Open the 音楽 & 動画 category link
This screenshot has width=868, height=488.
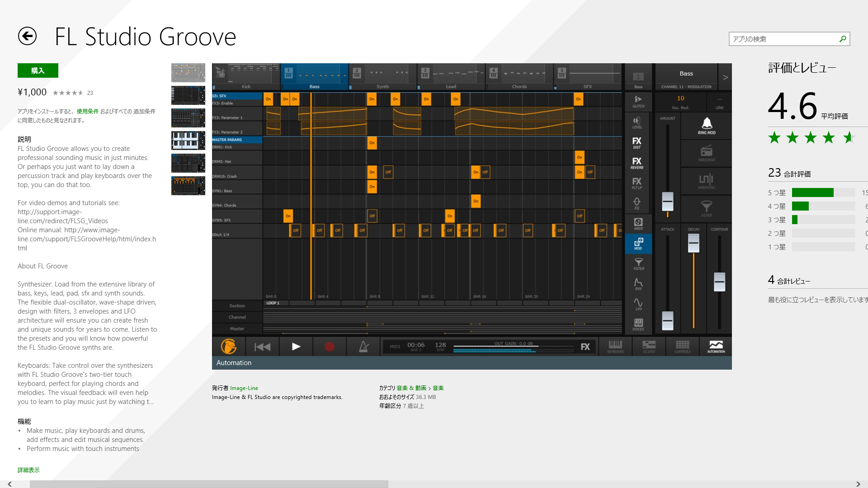tap(411, 388)
